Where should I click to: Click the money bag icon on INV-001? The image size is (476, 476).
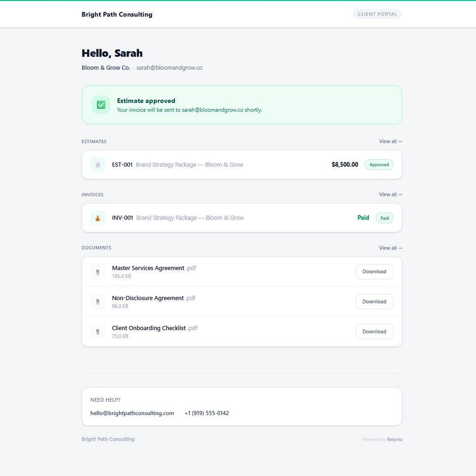pos(97,217)
